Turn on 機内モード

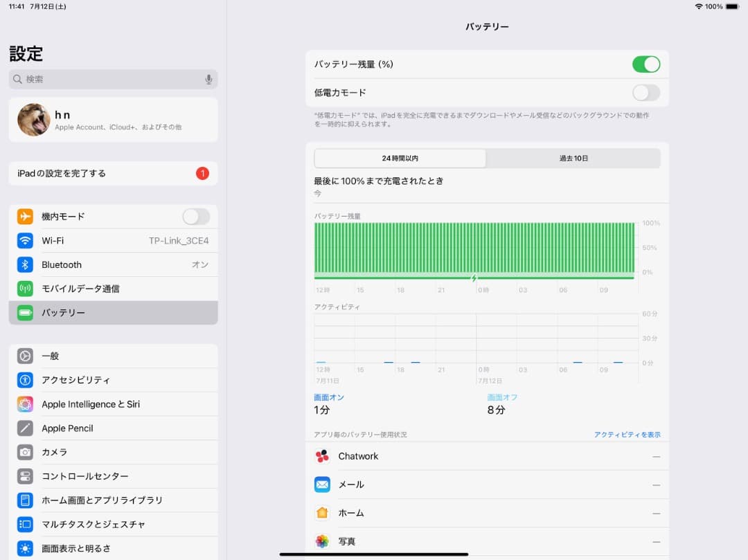(195, 217)
